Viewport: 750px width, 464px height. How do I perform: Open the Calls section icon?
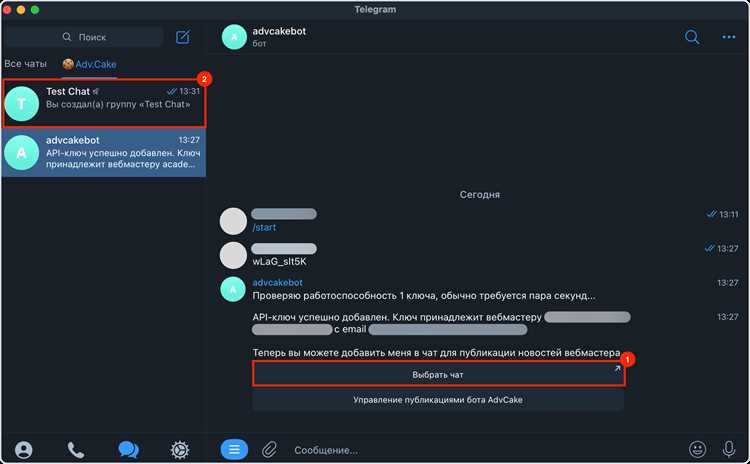76,450
